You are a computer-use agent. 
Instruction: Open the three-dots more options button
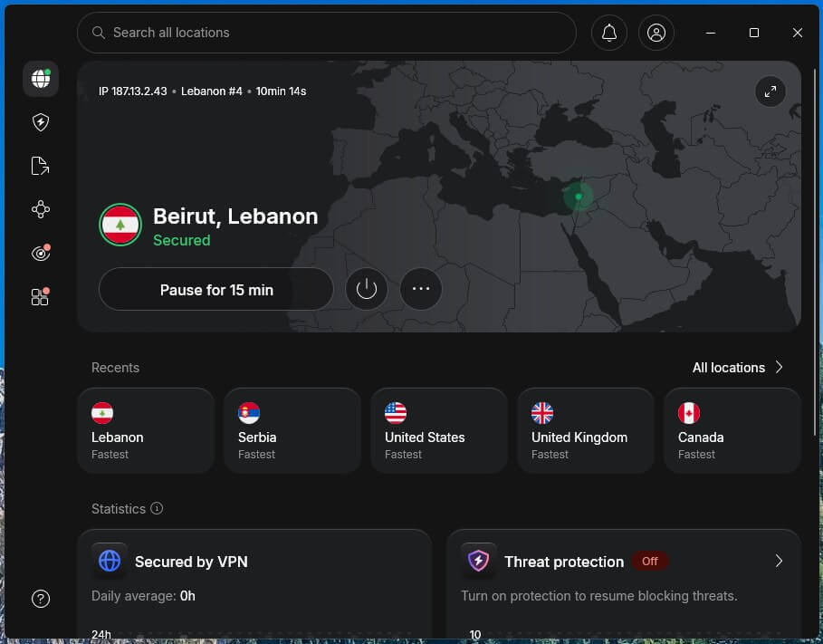(x=421, y=289)
